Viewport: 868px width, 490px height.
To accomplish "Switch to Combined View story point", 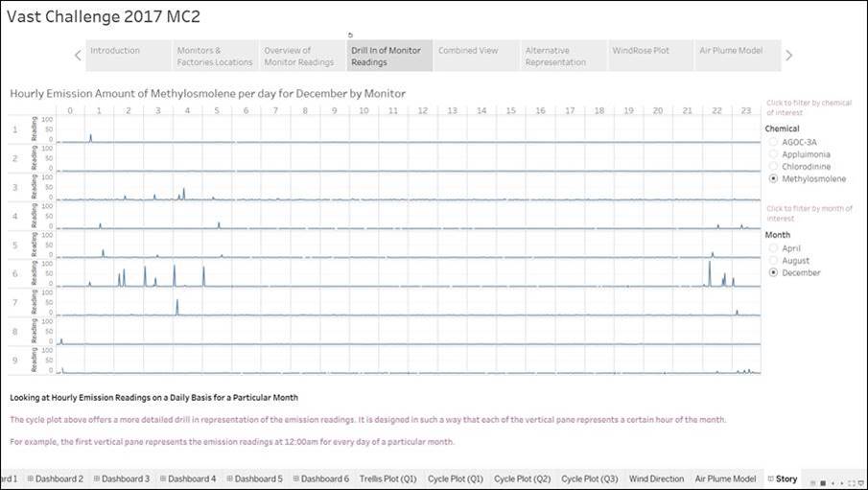I will point(476,56).
